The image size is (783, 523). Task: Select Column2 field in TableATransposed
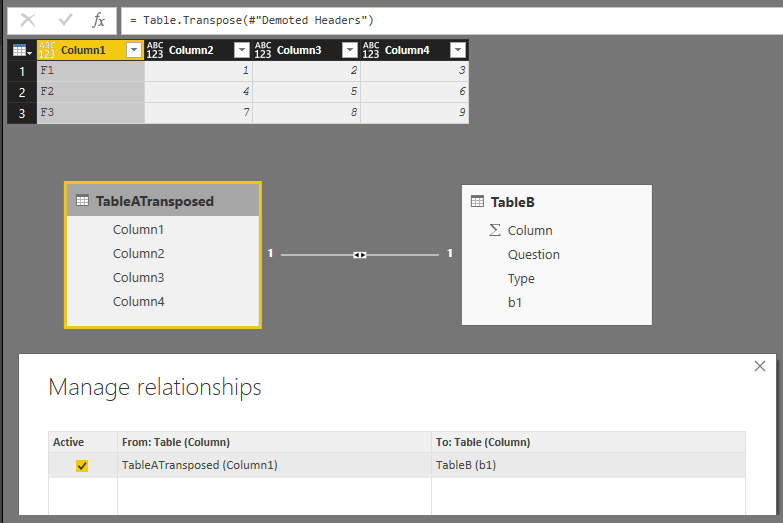pos(138,253)
